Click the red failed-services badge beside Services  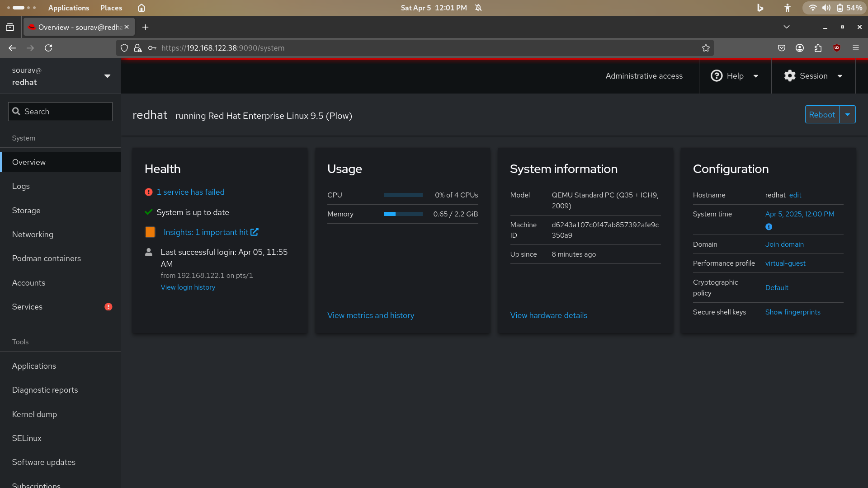click(x=108, y=307)
